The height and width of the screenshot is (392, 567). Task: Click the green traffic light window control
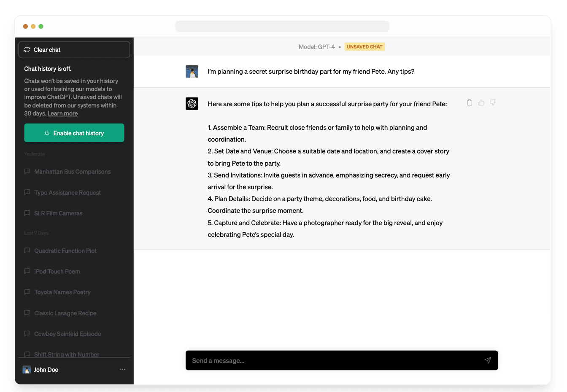click(x=41, y=26)
